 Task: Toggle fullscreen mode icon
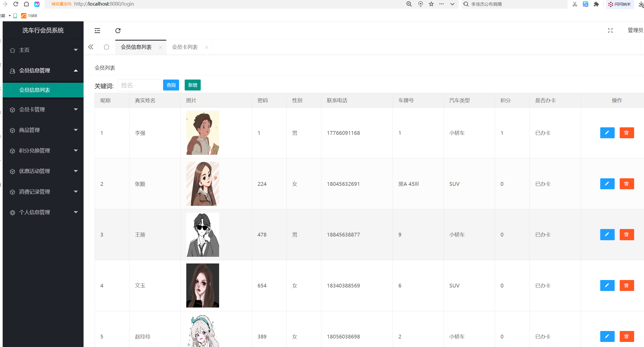(610, 30)
